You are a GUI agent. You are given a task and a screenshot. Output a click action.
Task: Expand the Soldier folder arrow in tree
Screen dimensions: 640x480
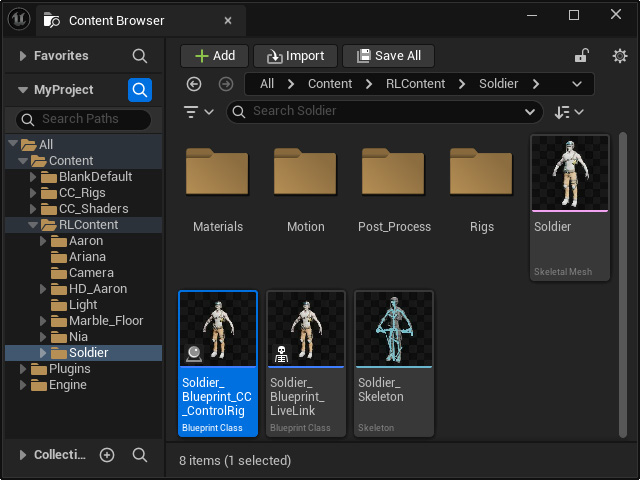(x=43, y=353)
